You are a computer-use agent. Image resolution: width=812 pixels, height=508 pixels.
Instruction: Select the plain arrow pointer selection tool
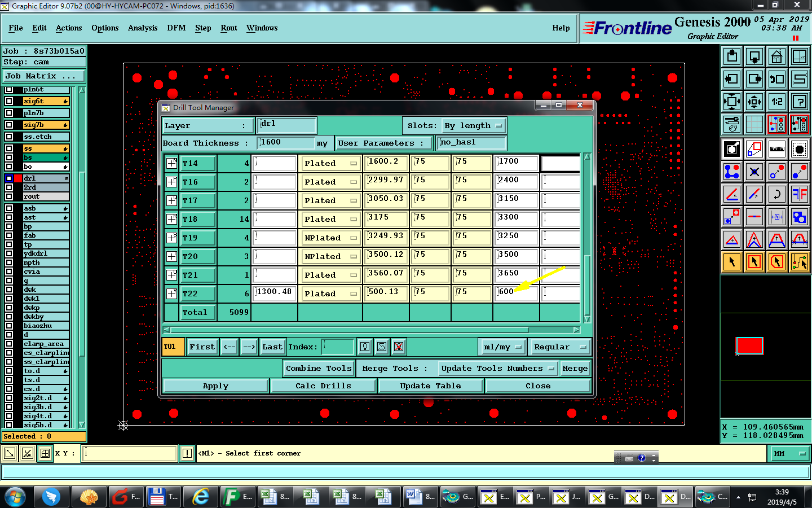click(x=732, y=262)
